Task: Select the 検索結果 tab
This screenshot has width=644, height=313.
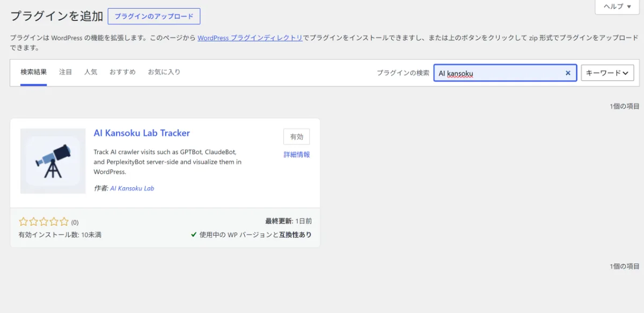Action: 34,72
